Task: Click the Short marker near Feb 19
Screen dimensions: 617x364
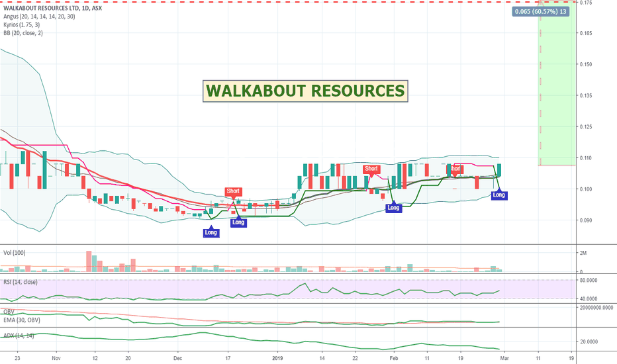Action: tap(455, 169)
